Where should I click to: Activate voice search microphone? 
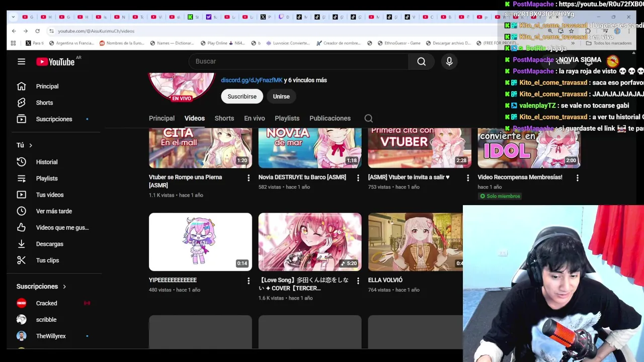pos(449,61)
